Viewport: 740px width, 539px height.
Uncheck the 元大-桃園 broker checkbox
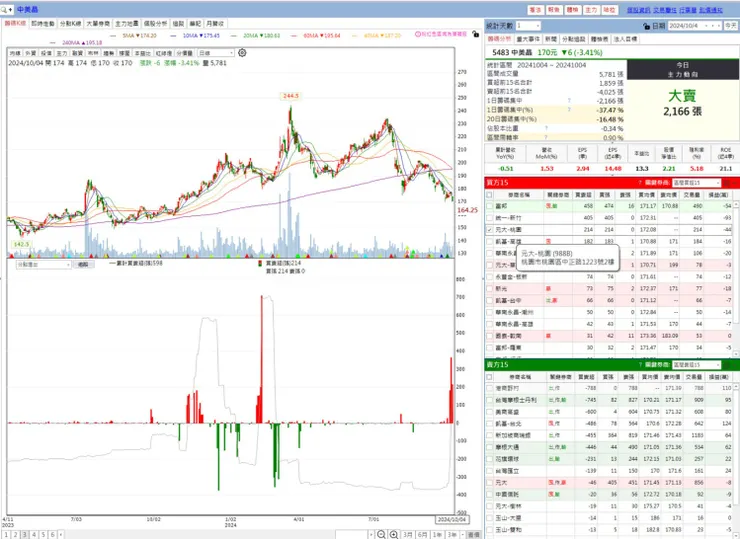coord(489,230)
